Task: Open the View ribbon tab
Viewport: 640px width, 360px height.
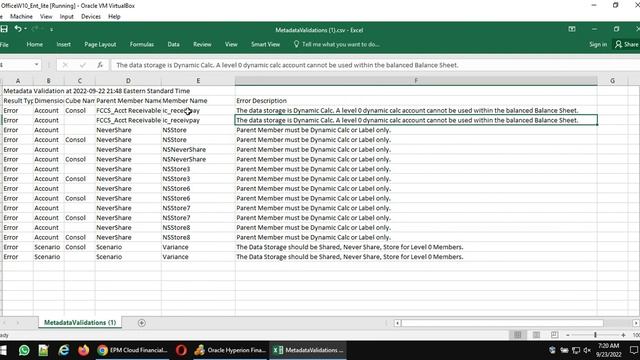Action: 231,44
